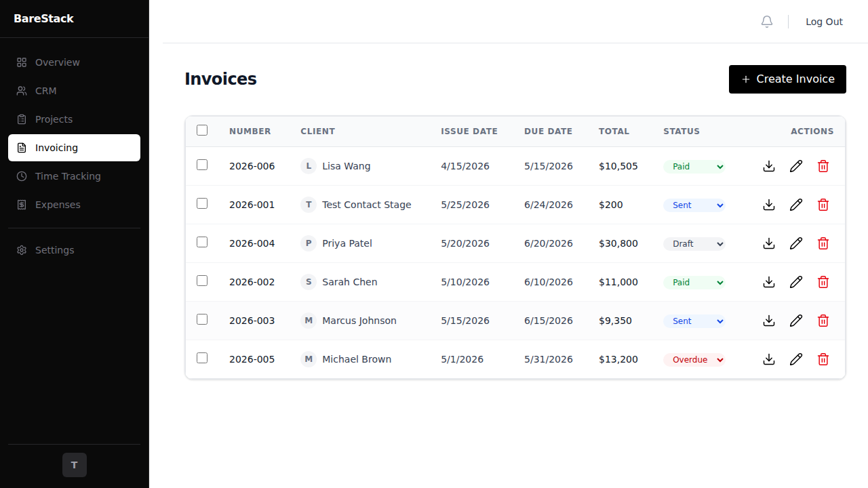Edit Marcus Johnson's invoice
The width and height of the screenshot is (868, 488).
(x=796, y=321)
